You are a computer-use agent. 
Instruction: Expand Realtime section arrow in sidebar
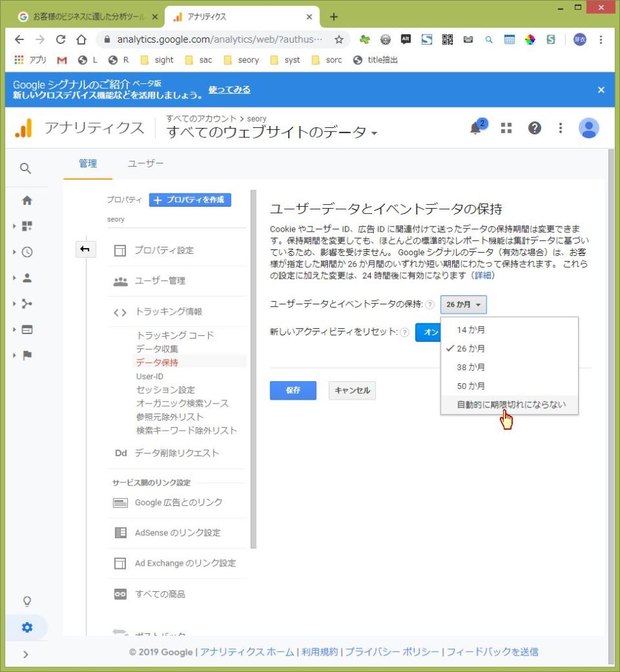point(14,252)
